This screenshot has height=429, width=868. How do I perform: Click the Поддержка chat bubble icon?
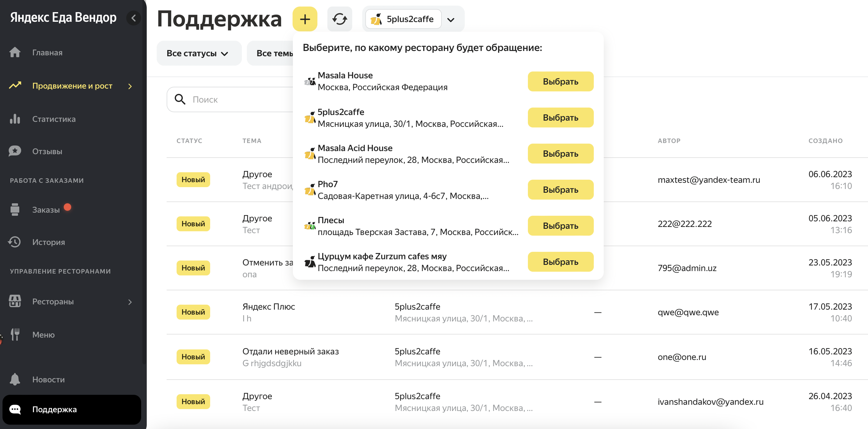pos(15,409)
